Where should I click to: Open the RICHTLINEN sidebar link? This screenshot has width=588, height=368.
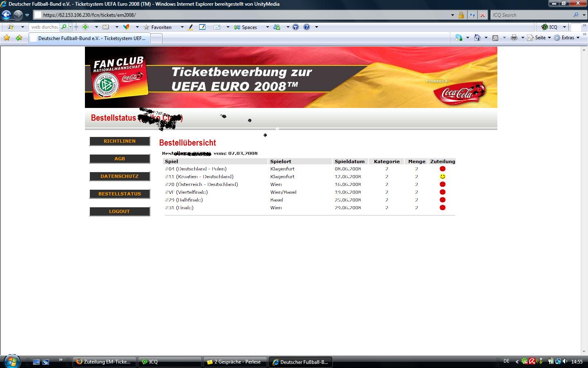pos(120,141)
